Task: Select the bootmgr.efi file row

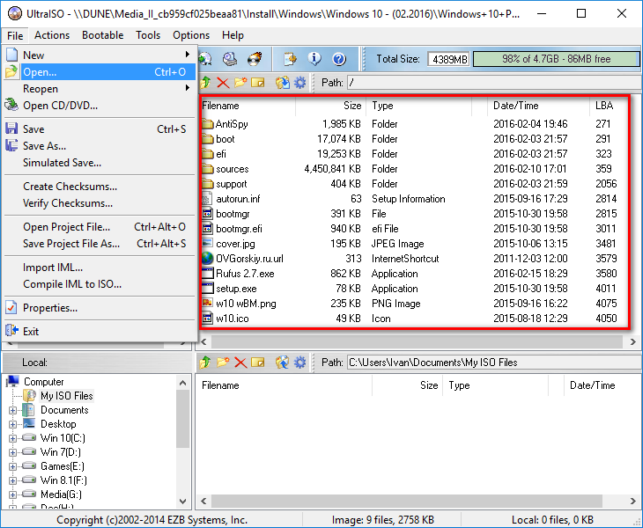Action: coord(415,229)
